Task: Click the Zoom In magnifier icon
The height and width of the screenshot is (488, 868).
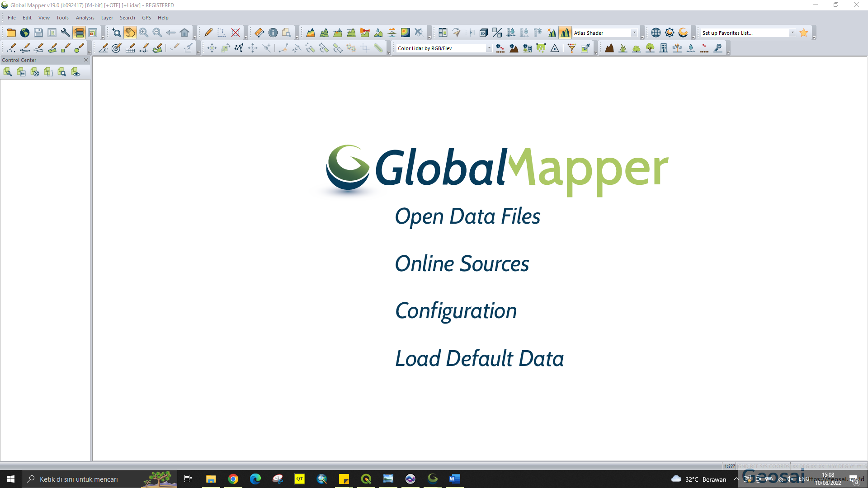Action: point(144,33)
